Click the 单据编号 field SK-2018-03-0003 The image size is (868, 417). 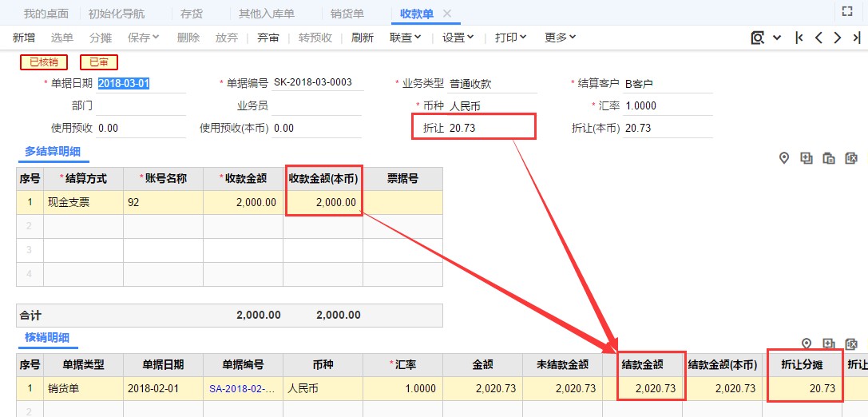pyautogui.click(x=317, y=83)
